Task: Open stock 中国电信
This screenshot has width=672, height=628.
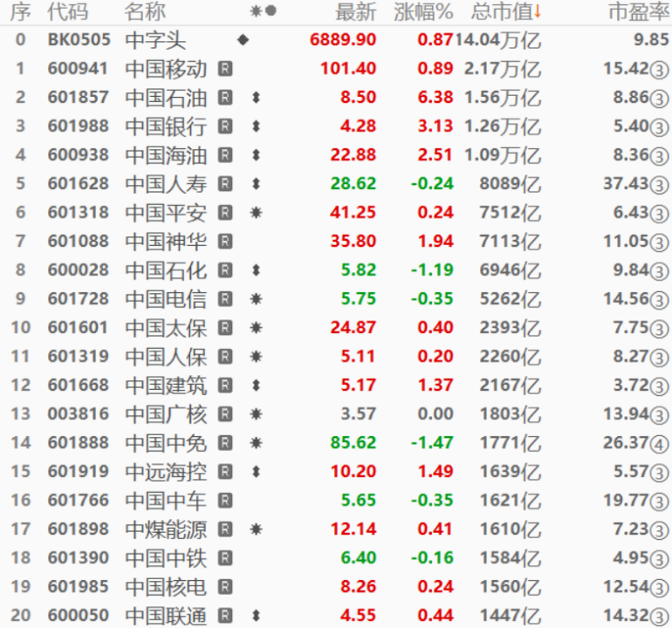Action: click(x=167, y=299)
